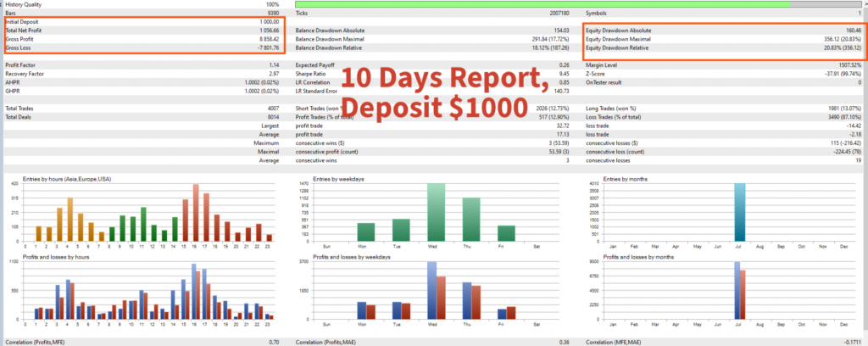The width and height of the screenshot is (868, 346).
Task: Click the Gross Loss value -7 801.76
Action: tap(267, 48)
